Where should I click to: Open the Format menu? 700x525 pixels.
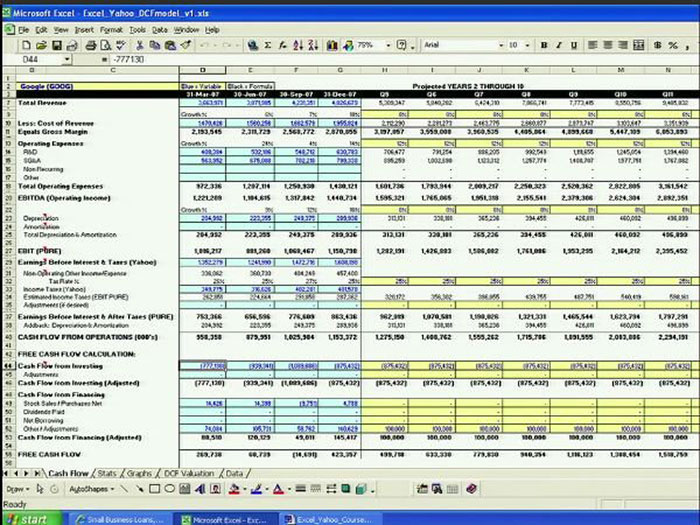(x=111, y=30)
